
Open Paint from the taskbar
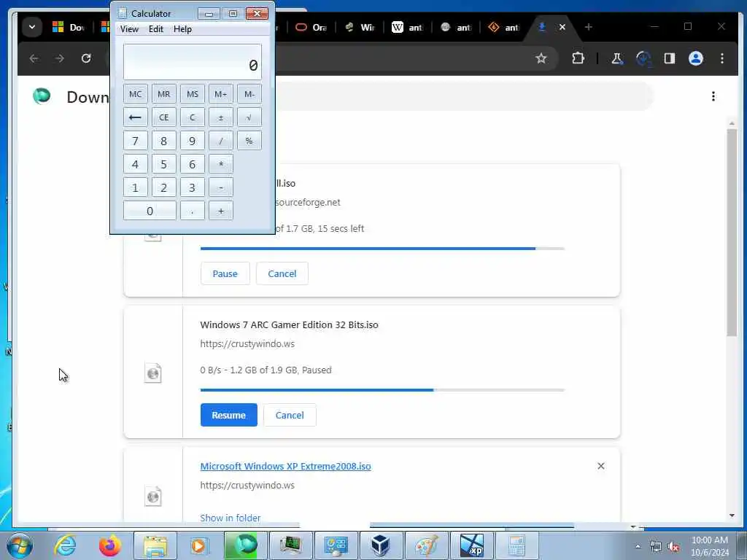426,545
